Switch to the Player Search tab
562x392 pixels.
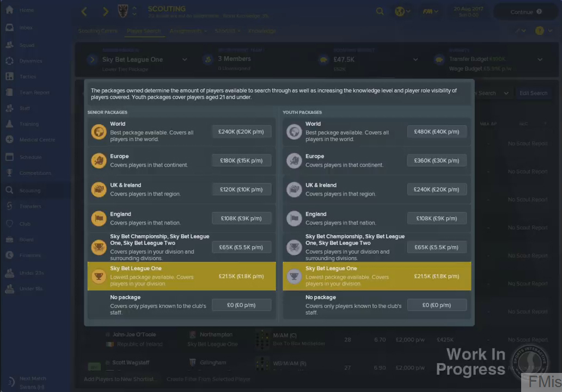pyautogui.click(x=144, y=31)
